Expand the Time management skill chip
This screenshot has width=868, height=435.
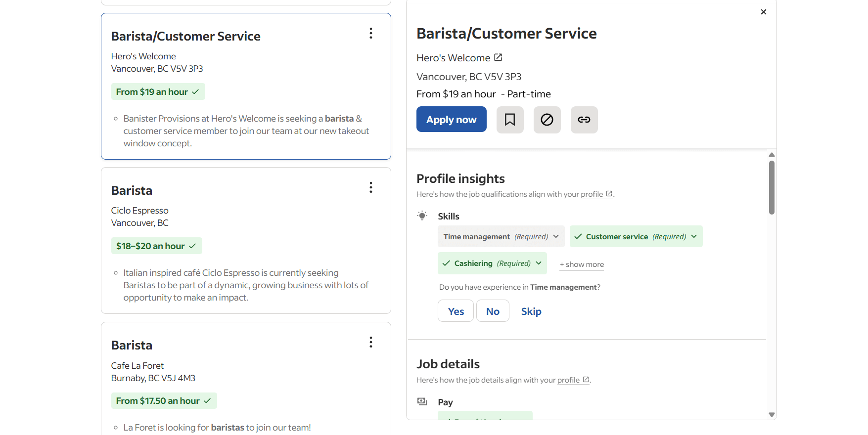tap(501, 237)
